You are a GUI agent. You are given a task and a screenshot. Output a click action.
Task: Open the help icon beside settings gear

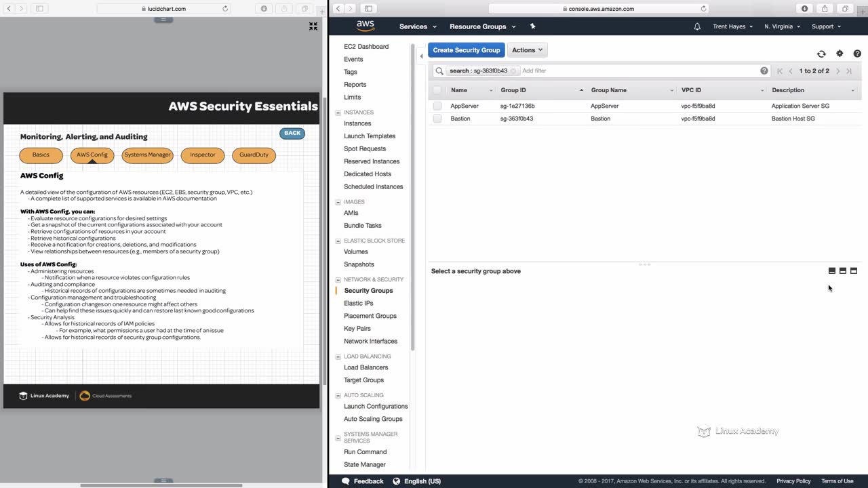857,54
